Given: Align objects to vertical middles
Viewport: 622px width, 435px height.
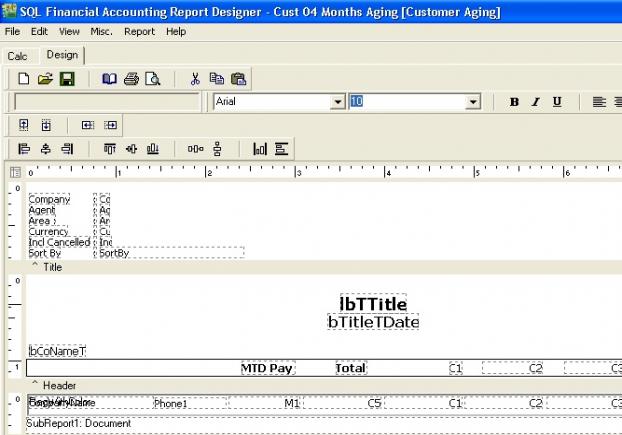Looking at the screenshot, I should (x=131, y=149).
